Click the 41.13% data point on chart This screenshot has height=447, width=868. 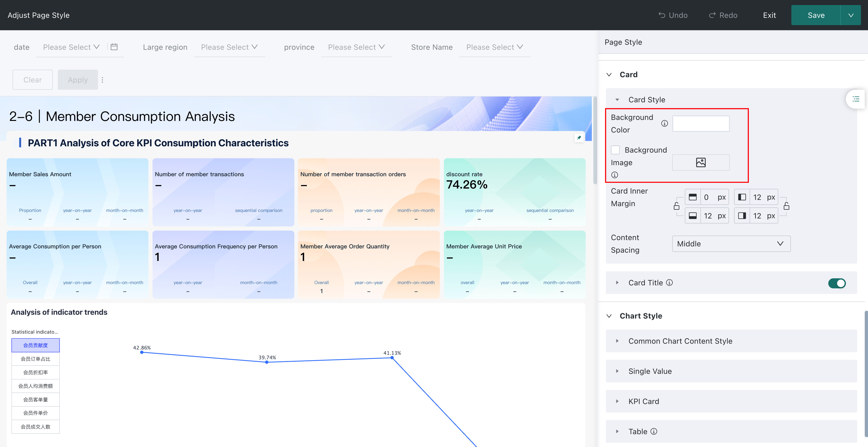[x=392, y=358]
